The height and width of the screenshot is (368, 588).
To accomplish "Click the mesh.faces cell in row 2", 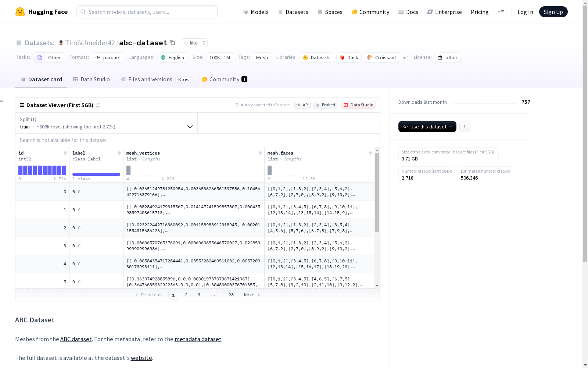I will pyautogui.click(x=320, y=228).
